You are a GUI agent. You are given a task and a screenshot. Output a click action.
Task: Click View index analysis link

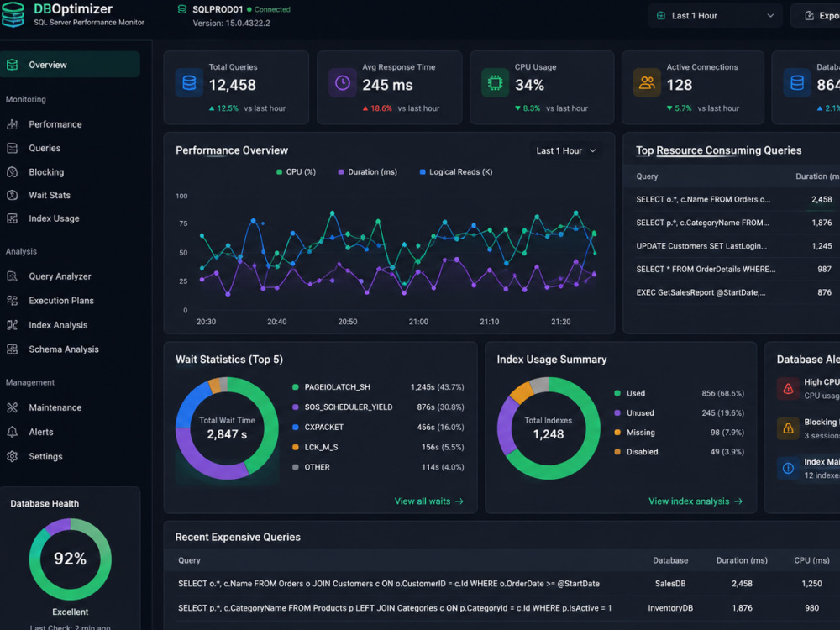click(x=696, y=501)
